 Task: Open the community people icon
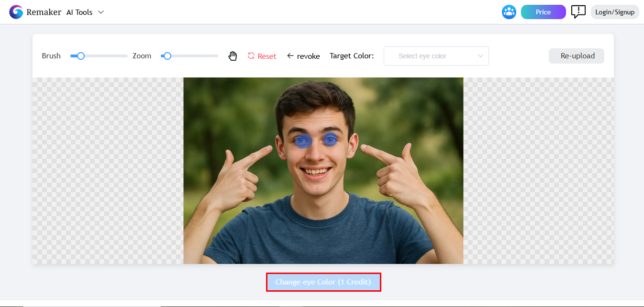click(509, 11)
